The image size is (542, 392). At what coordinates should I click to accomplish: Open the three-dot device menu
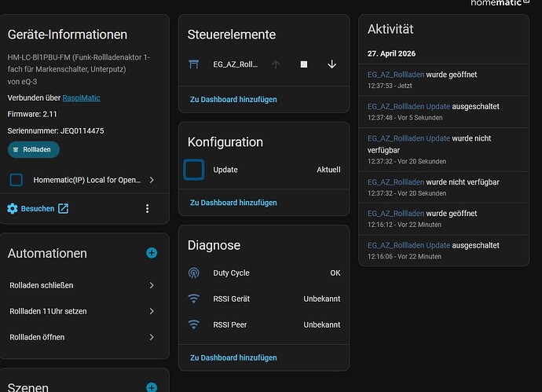click(x=147, y=208)
